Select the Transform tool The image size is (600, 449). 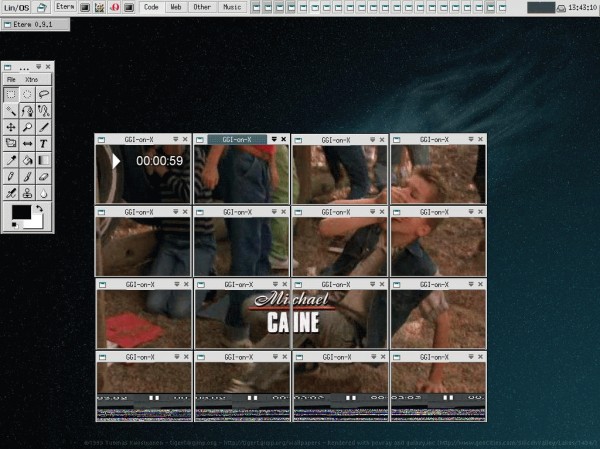click(11, 144)
